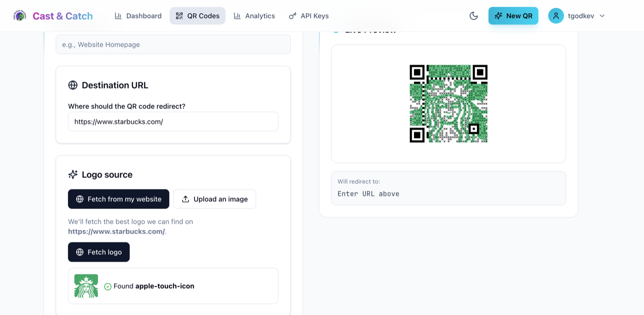
Task: Click the Logo source heading
Action: pos(107,175)
